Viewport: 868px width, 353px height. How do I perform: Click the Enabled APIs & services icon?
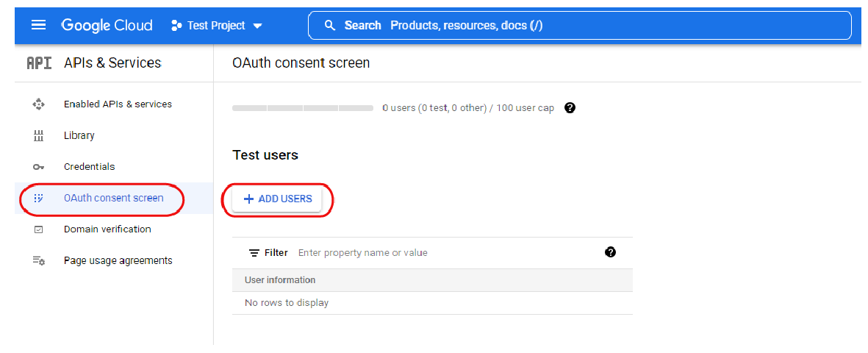tap(38, 104)
